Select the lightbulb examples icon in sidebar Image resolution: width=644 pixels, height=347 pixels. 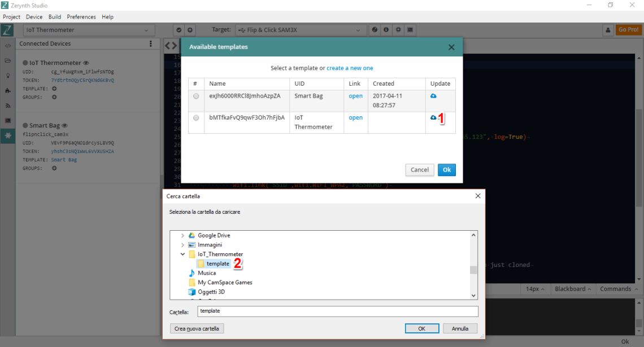pyautogui.click(x=7, y=75)
